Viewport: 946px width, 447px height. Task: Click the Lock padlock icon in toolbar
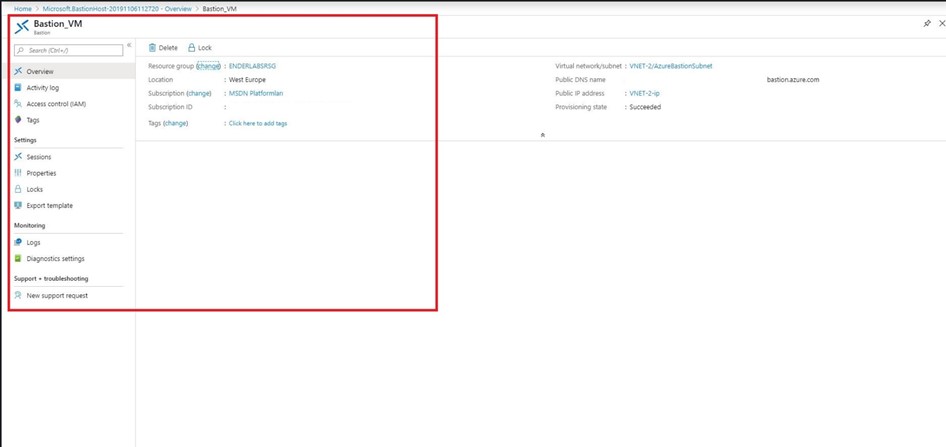click(x=191, y=48)
